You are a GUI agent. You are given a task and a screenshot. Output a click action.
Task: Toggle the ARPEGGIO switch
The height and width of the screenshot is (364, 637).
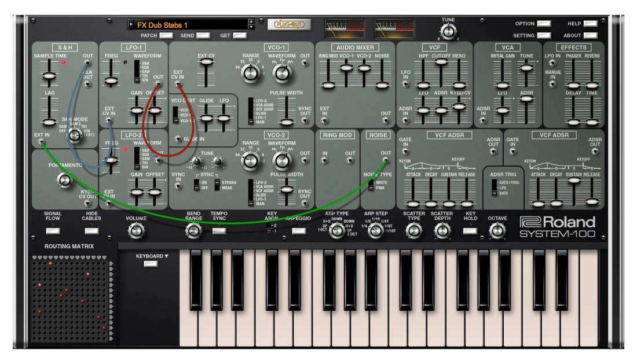coord(299,231)
